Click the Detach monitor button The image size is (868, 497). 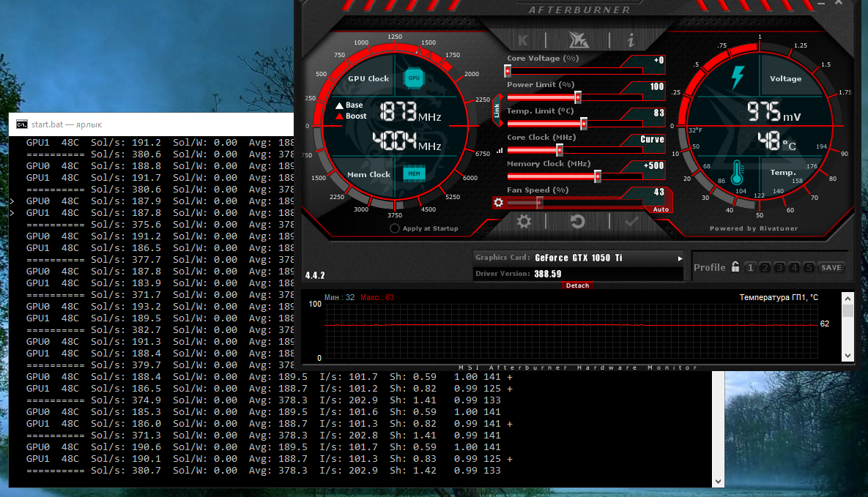click(x=577, y=285)
